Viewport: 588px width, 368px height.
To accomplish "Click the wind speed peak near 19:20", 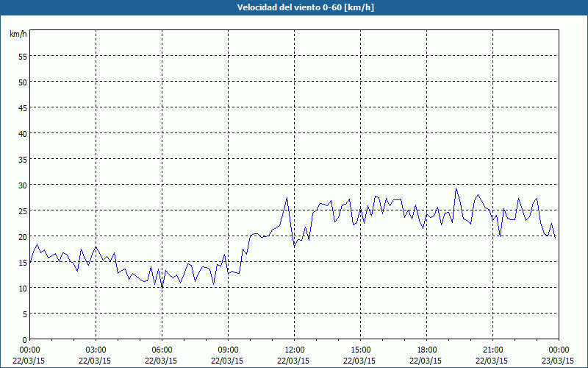I will tap(456, 188).
